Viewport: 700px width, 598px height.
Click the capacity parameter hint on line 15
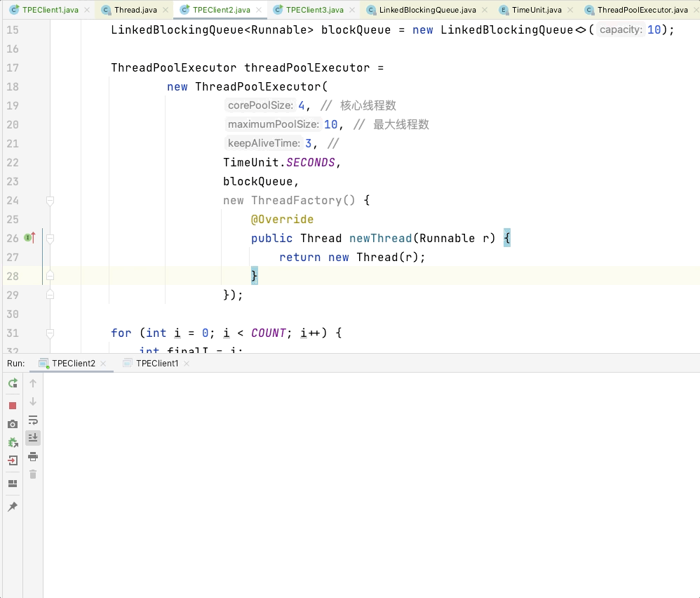click(621, 29)
